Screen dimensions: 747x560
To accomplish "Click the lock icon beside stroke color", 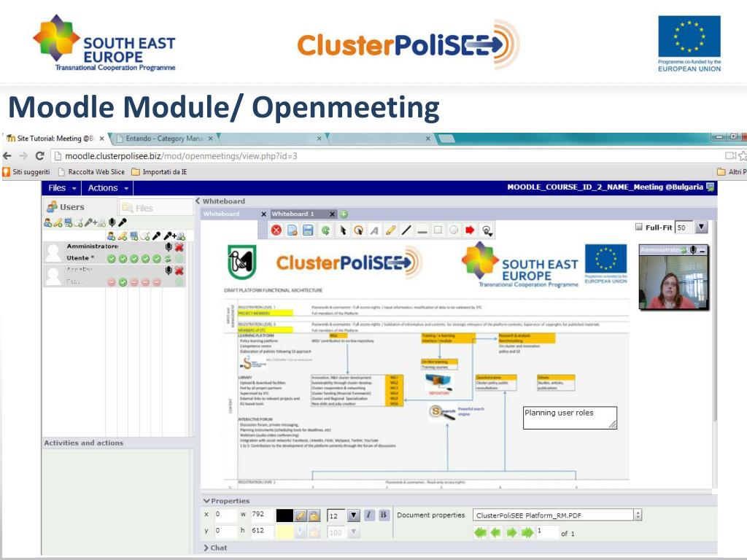I will click(x=314, y=516).
